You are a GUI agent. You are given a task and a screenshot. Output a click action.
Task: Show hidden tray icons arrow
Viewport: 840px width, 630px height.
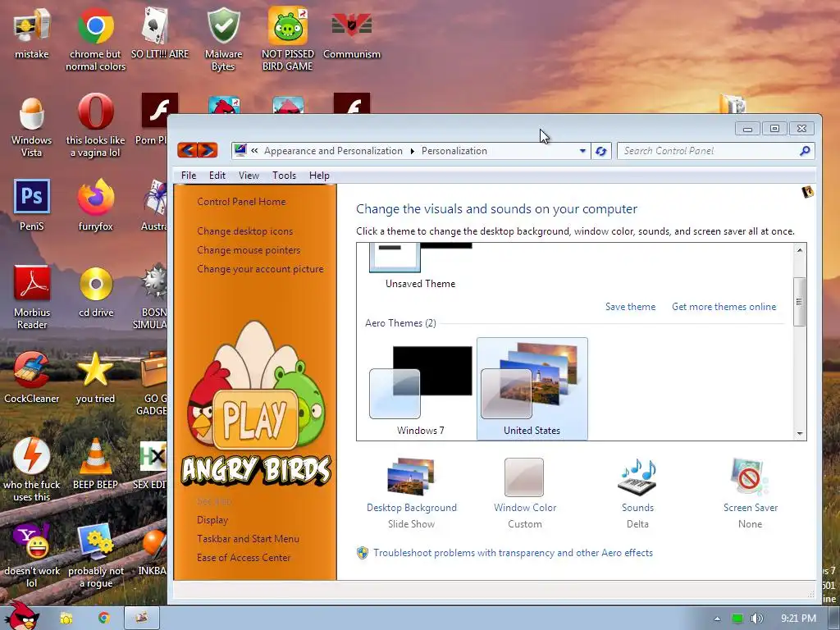coord(717,619)
